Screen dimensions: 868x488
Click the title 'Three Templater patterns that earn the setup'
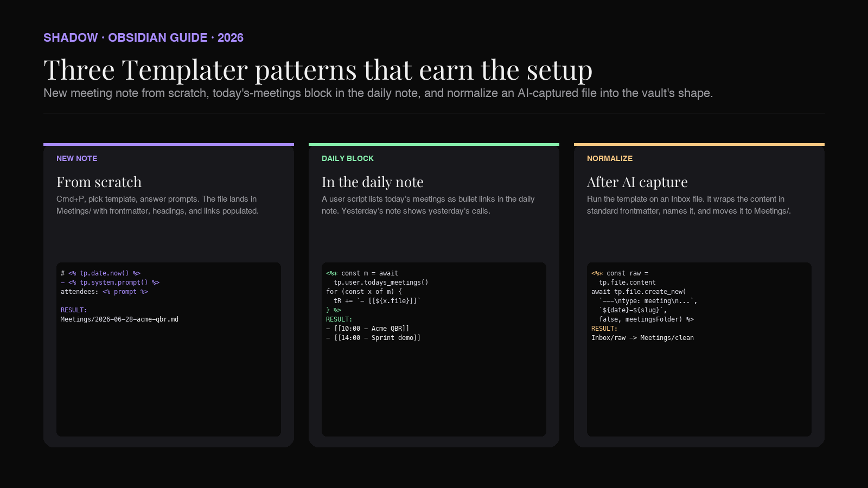[x=318, y=70]
